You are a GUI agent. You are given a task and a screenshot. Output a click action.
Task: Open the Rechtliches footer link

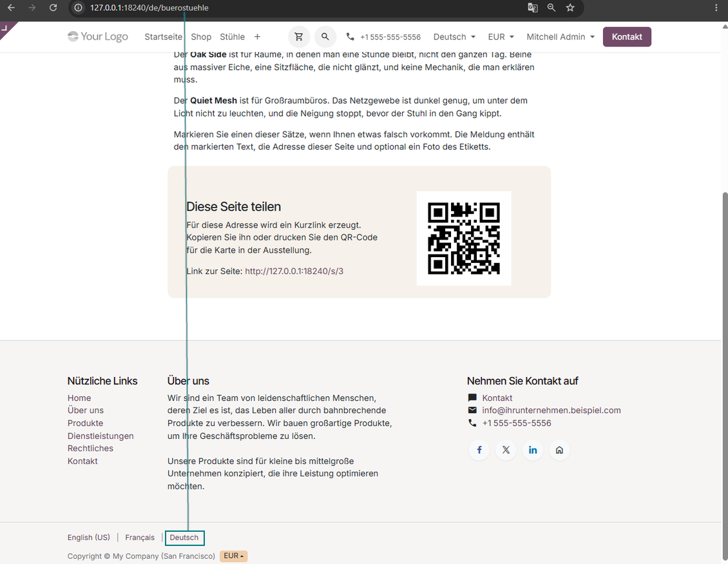point(91,449)
